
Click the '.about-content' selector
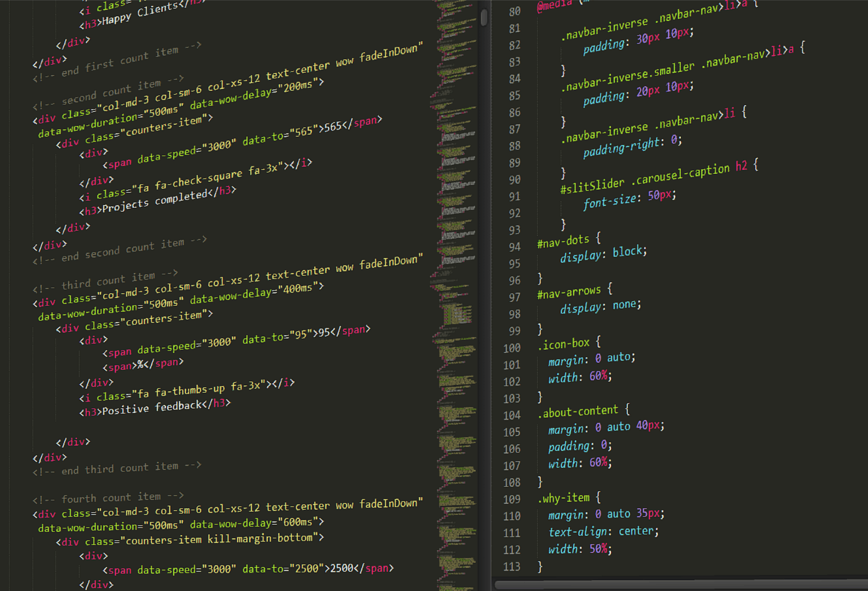[578, 412]
